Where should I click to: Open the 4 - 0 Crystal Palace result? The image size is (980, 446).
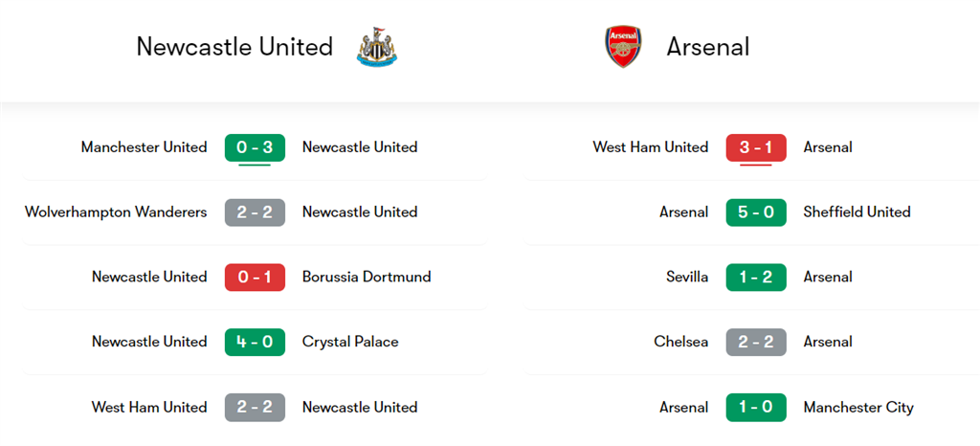[255, 342]
